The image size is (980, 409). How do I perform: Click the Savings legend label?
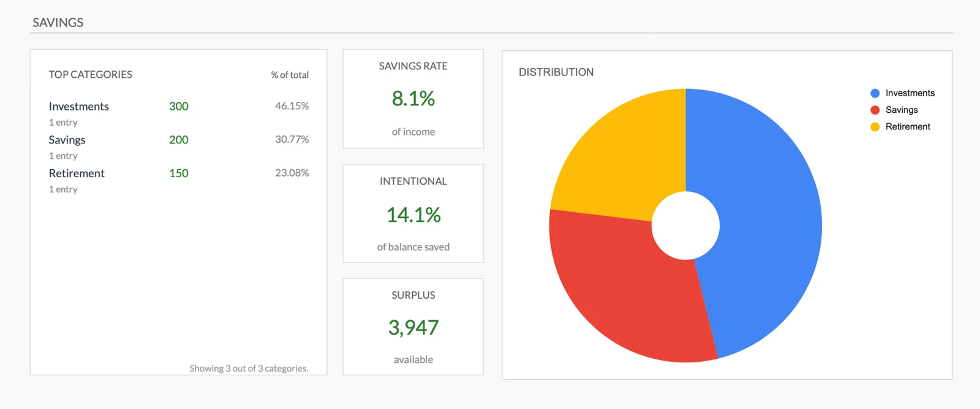tap(902, 110)
